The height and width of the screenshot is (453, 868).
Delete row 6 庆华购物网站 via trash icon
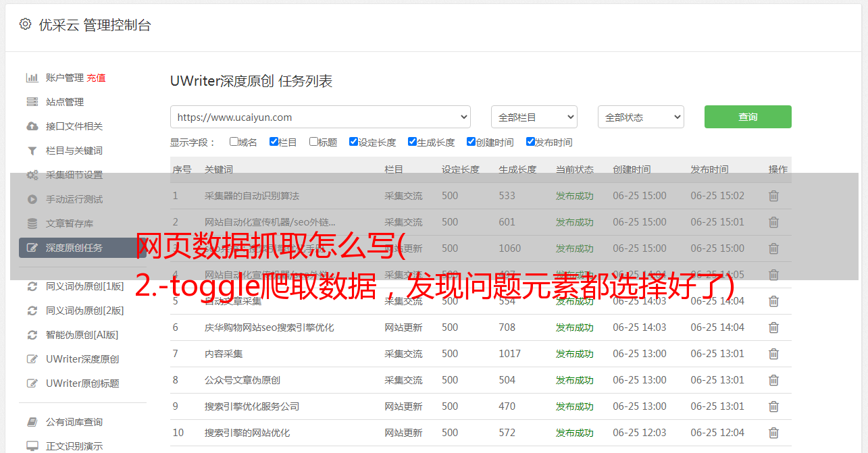(x=774, y=327)
